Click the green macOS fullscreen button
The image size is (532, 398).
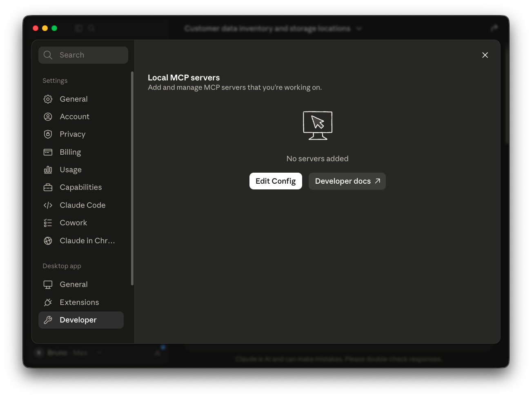(54, 28)
